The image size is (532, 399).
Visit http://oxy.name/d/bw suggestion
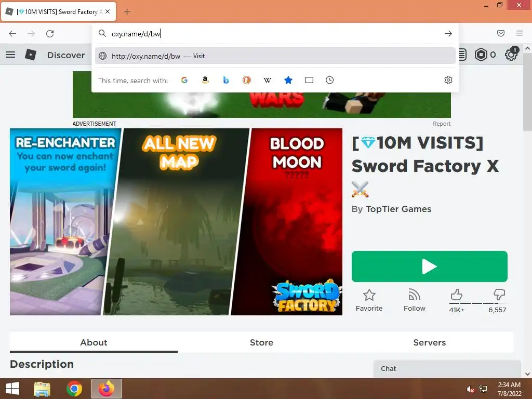[x=275, y=56]
